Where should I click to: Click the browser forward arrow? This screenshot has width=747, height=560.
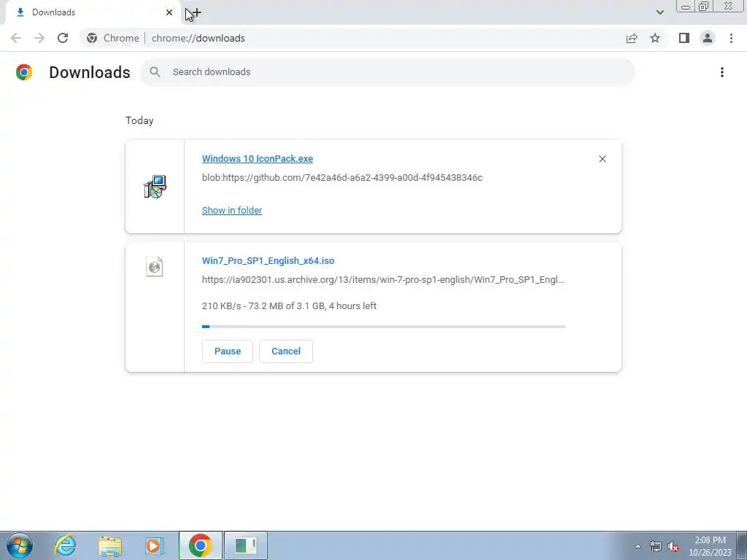click(x=39, y=38)
